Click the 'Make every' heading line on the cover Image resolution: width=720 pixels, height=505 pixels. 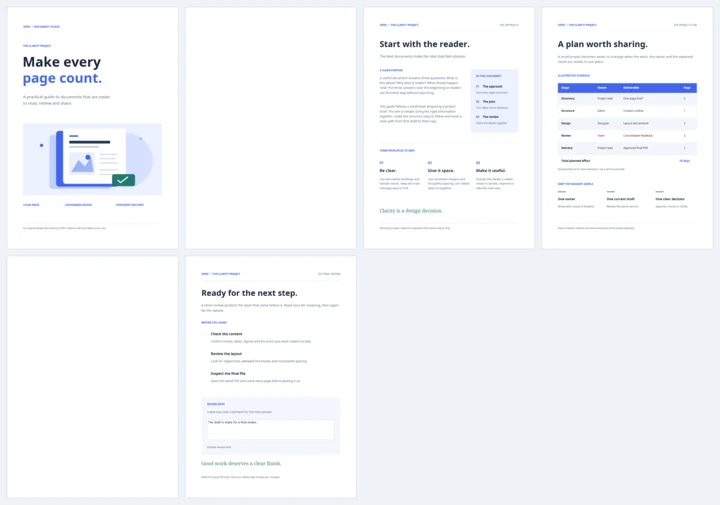click(62, 62)
